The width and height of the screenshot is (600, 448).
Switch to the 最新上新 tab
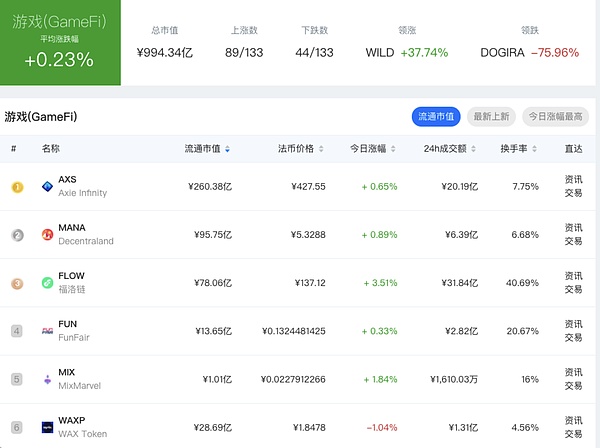pos(492,117)
